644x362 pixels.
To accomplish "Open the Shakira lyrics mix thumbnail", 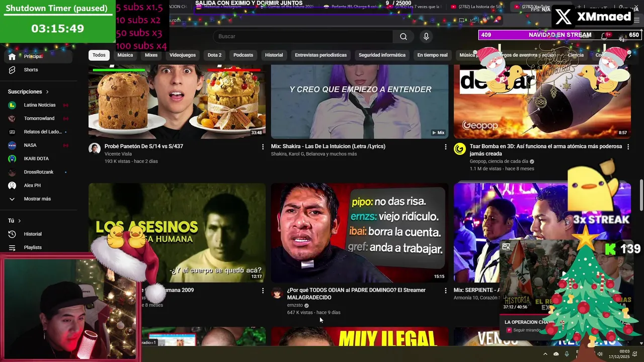I will (x=360, y=101).
